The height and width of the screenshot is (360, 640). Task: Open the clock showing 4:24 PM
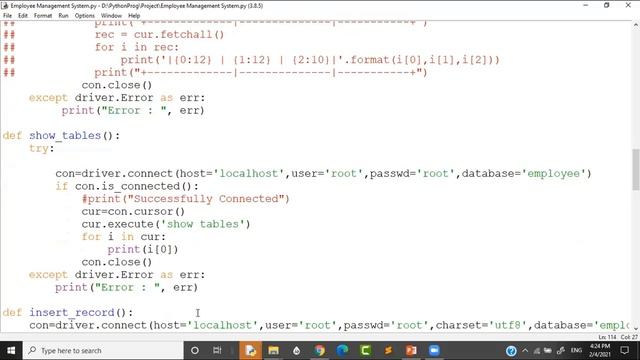pyautogui.click(x=600, y=351)
